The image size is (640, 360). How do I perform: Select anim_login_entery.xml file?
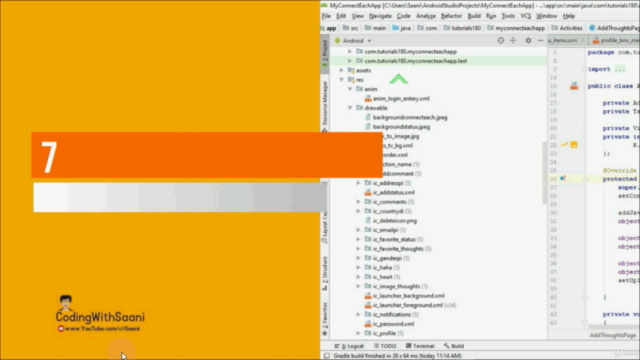pos(401,98)
